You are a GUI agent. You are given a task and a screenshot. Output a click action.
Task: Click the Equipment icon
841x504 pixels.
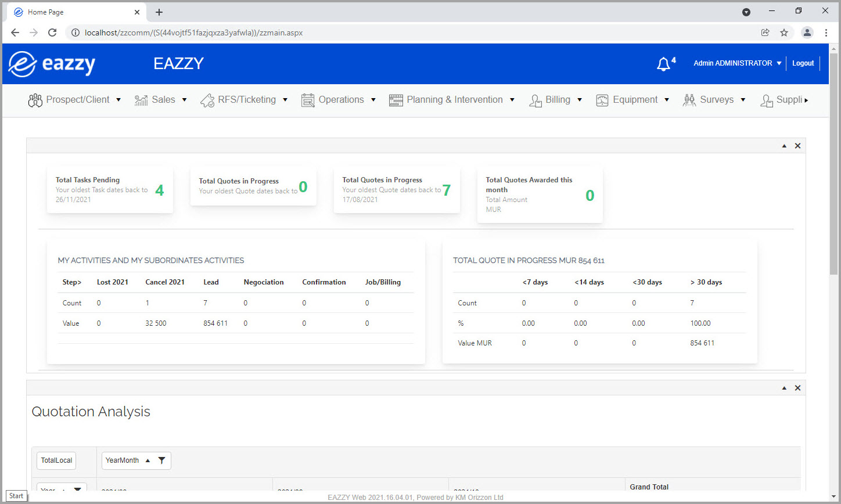pyautogui.click(x=602, y=100)
